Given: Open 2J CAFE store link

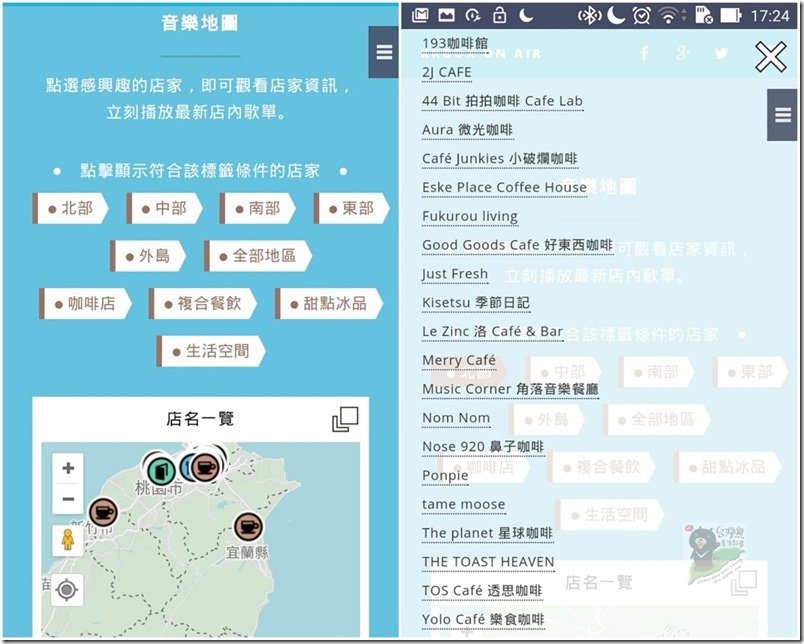Looking at the screenshot, I should click(447, 72).
